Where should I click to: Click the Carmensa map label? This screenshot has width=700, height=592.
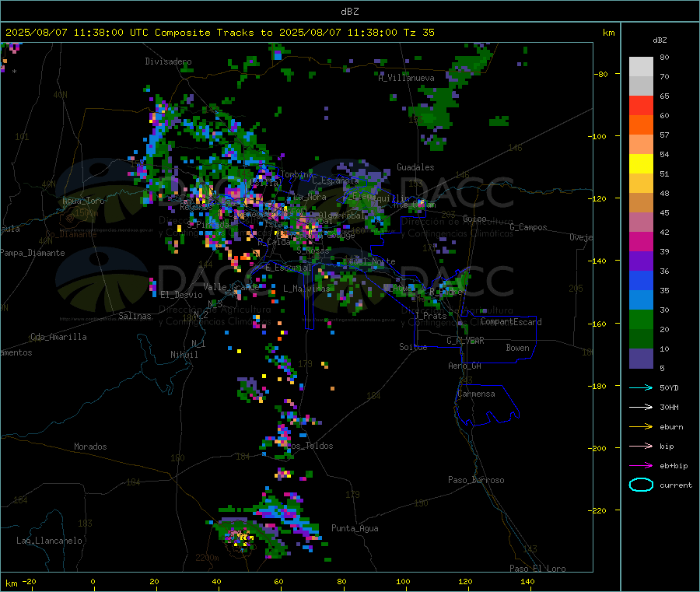coord(476,394)
